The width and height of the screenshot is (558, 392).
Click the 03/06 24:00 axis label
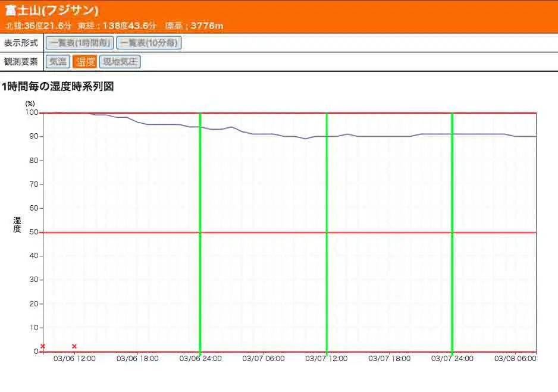pyautogui.click(x=200, y=359)
